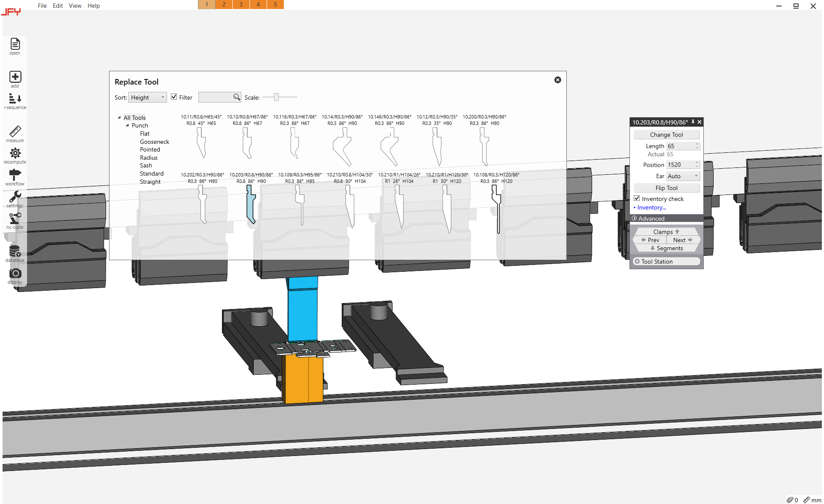Click the recompute gear icon
This screenshot has width=824, height=504.
coord(15,153)
